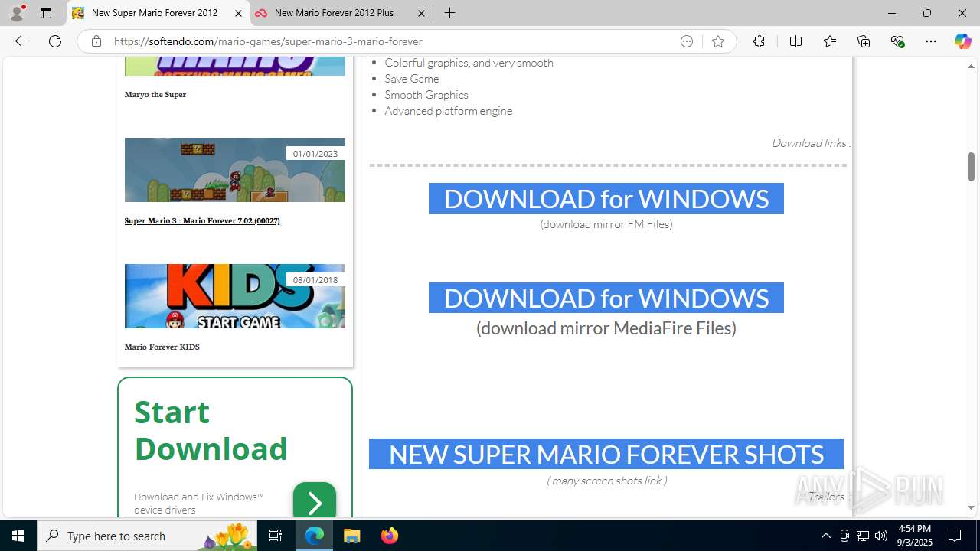Open the notification center icon

pyautogui.click(x=955, y=536)
